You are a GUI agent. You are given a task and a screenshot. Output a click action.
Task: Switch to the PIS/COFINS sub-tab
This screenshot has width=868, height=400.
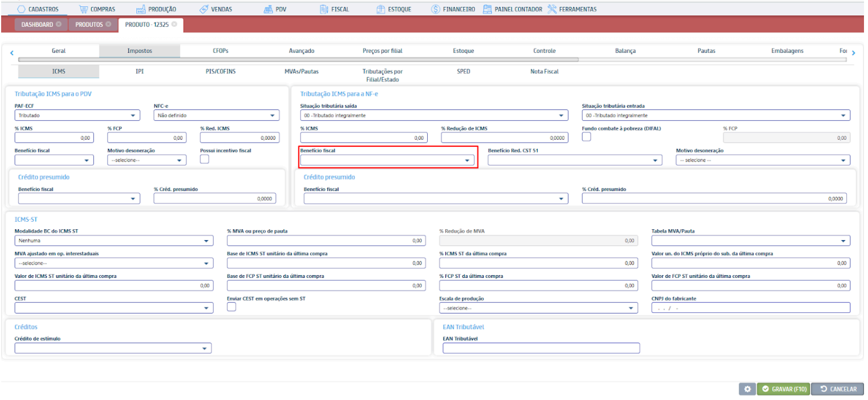pos(217,72)
